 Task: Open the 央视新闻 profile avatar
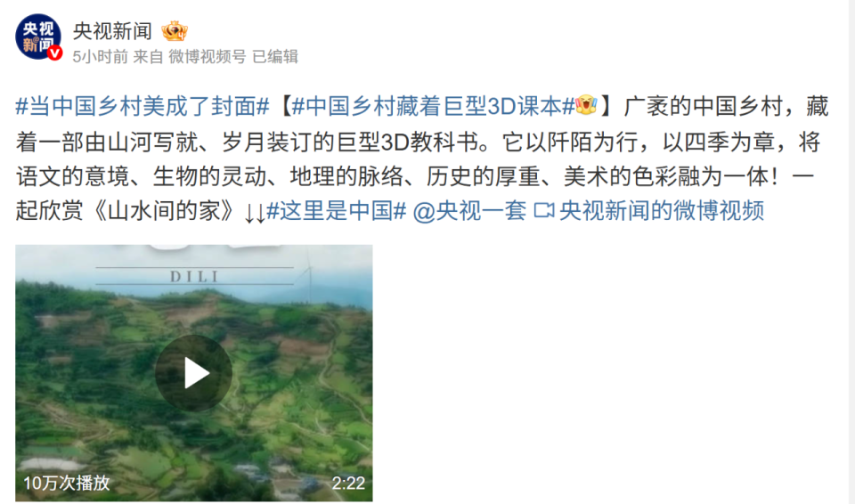point(37,37)
